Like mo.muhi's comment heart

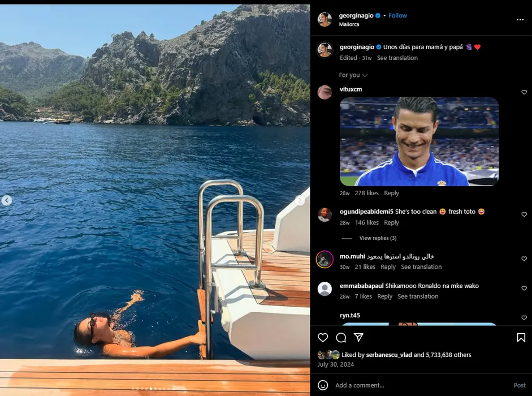point(524,259)
